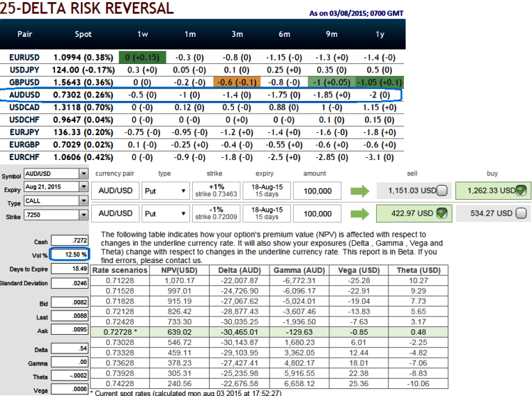Click the 1w column header
Image resolution: width=532 pixels, height=396 pixels.
click(143, 34)
